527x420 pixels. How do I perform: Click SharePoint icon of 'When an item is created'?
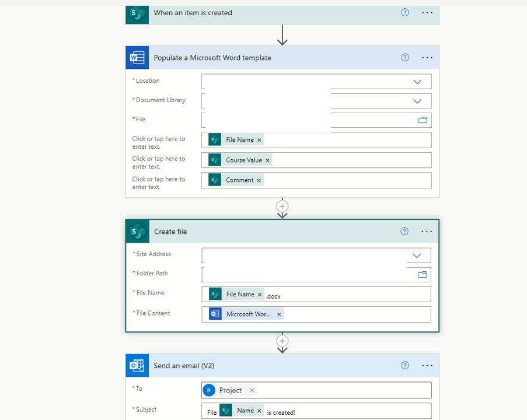pos(137,15)
